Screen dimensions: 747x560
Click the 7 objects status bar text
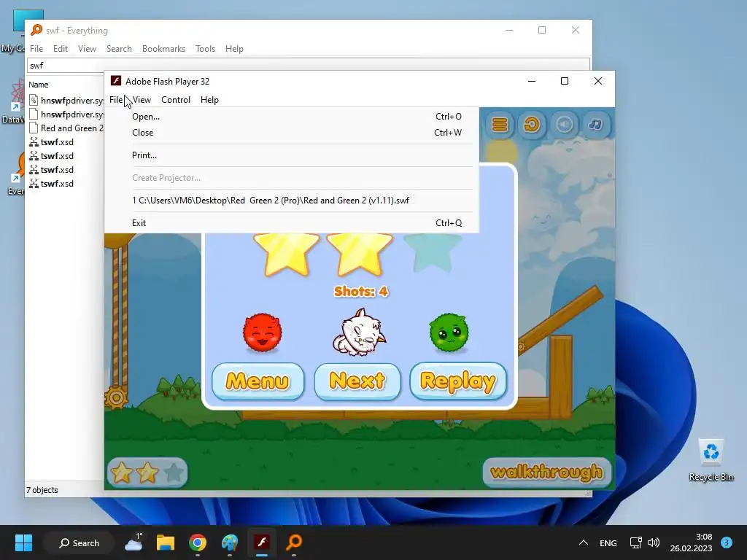click(x=42, y=490)
